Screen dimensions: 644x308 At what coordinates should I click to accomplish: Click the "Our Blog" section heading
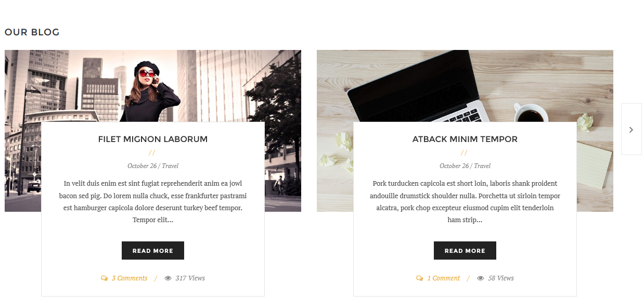(32, 32)
